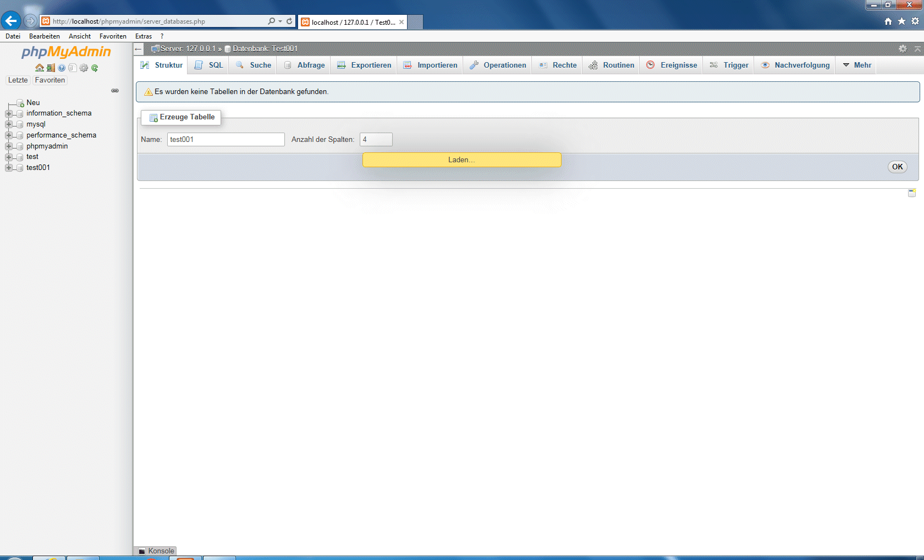Open the Ereignisse tab
The image size is (924, 560).
[x=672, y=65]
